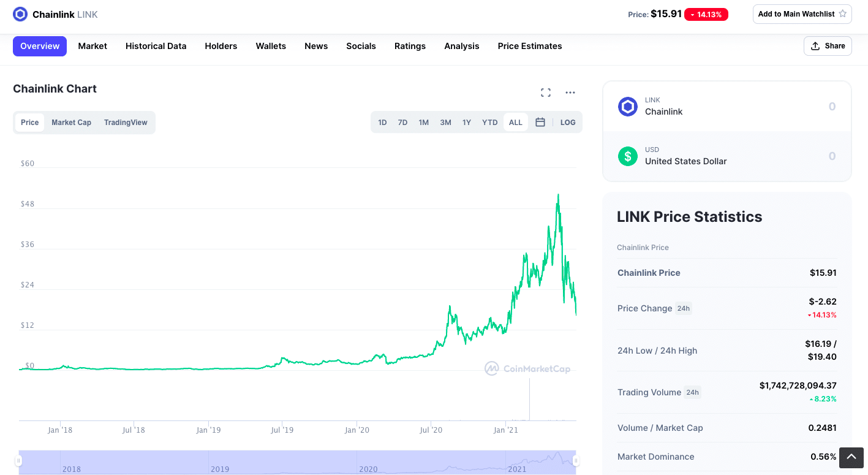
Task: Open the calendar date range picker
Action: coord(540,122)
